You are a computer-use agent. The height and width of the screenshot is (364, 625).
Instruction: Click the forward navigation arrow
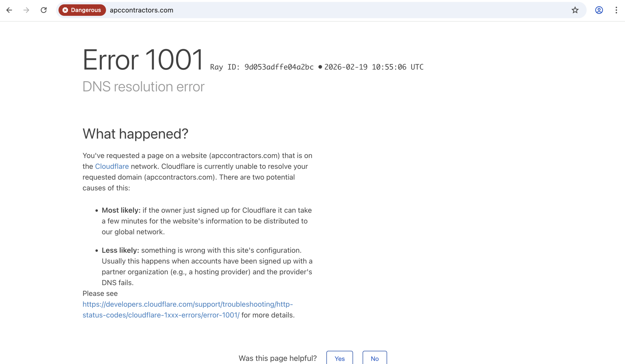coord(26,10)
